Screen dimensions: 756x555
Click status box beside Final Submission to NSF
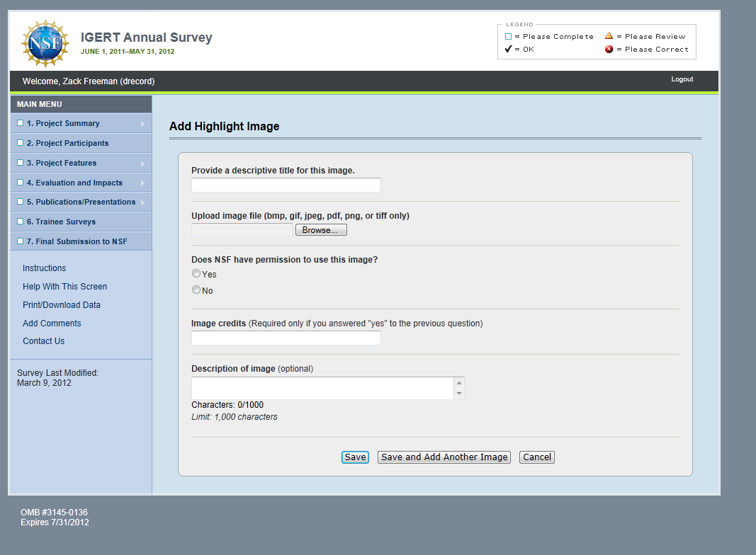(x=21, y=241)
